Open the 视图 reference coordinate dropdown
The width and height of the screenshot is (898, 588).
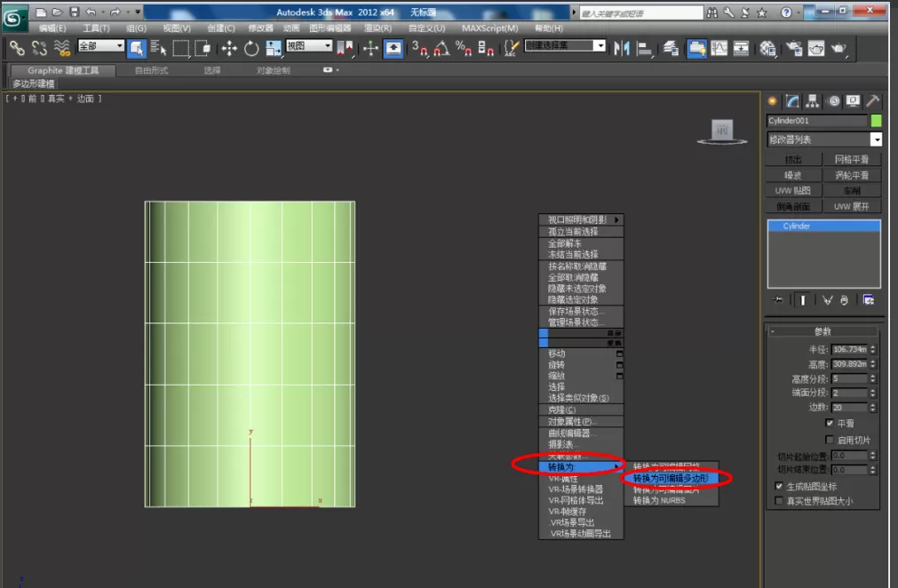pos(309,45)
